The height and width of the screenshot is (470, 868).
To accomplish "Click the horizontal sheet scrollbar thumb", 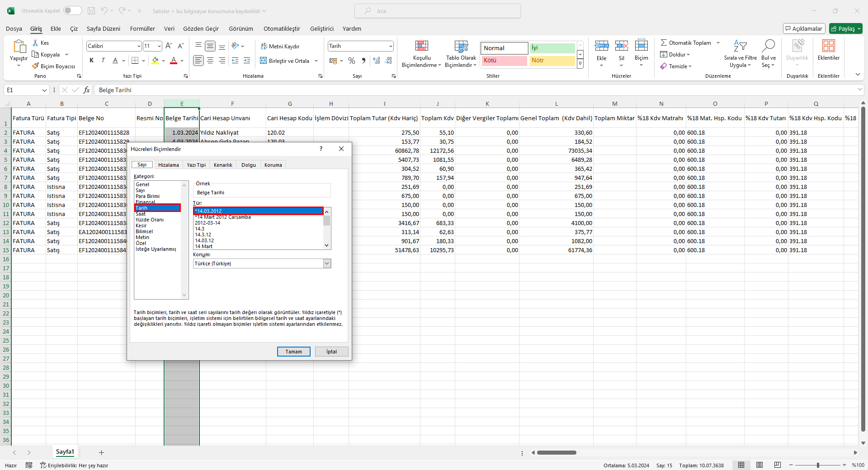I will tap(557, 452).
